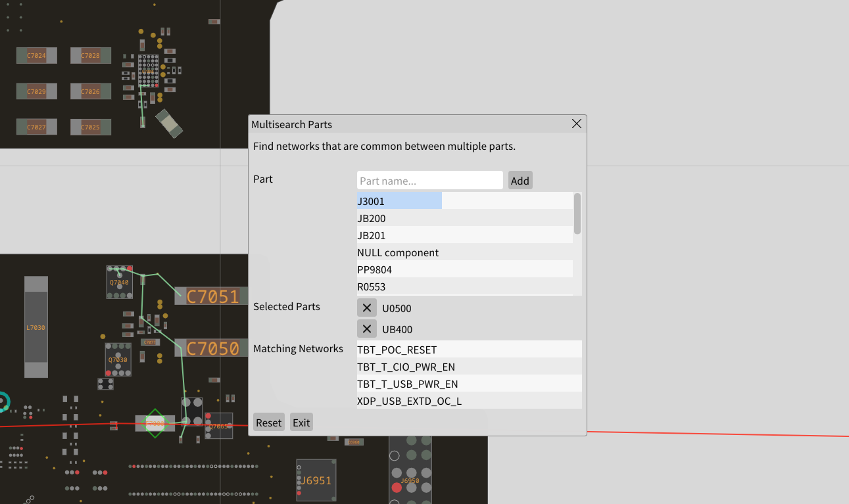Select R0553 in the parts list

[399, 286]
